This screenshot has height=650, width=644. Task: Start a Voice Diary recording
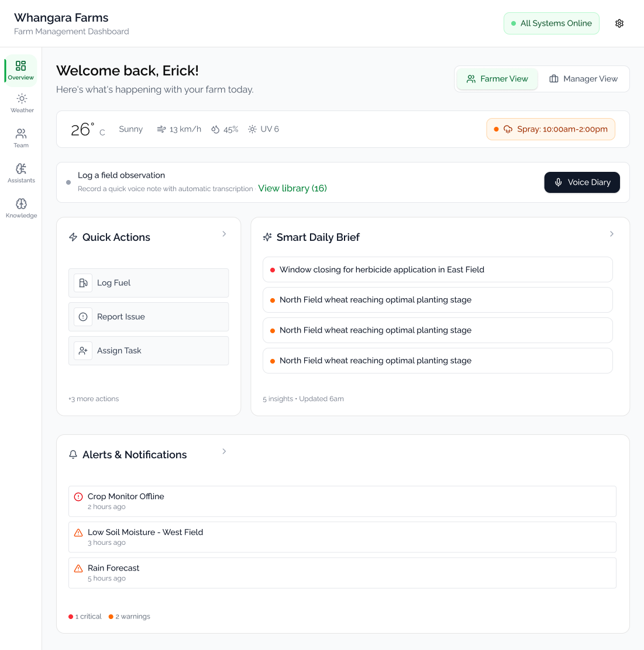[x=581, y=182]
